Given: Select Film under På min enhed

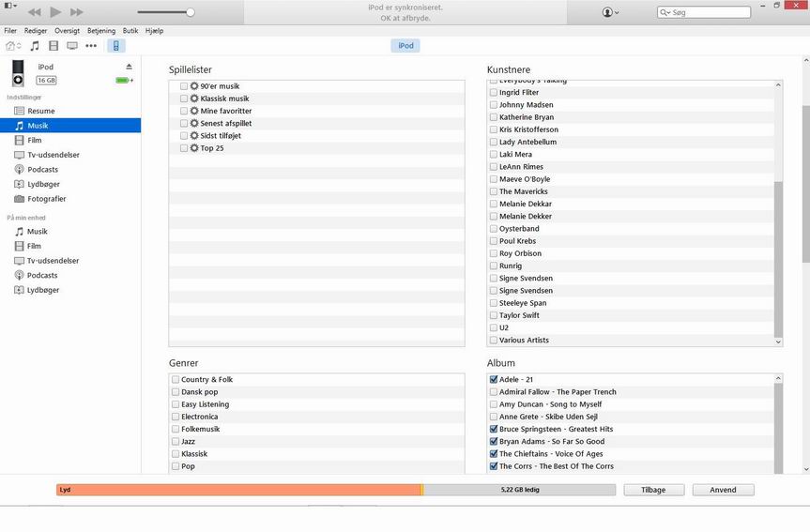Looking at the screenshot, I should point(70,246).
